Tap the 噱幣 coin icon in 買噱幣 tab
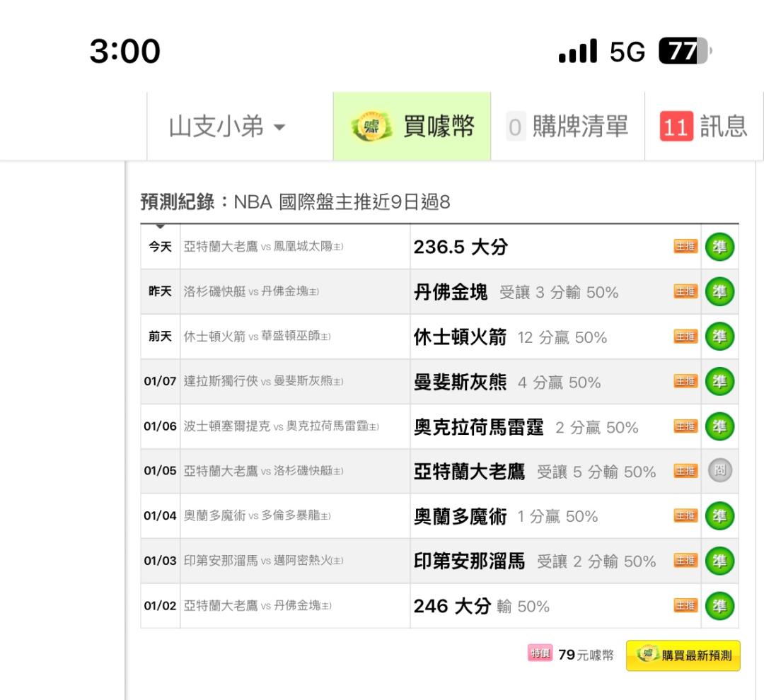Screen dimensions: 764x700 [x=372, y=127]
